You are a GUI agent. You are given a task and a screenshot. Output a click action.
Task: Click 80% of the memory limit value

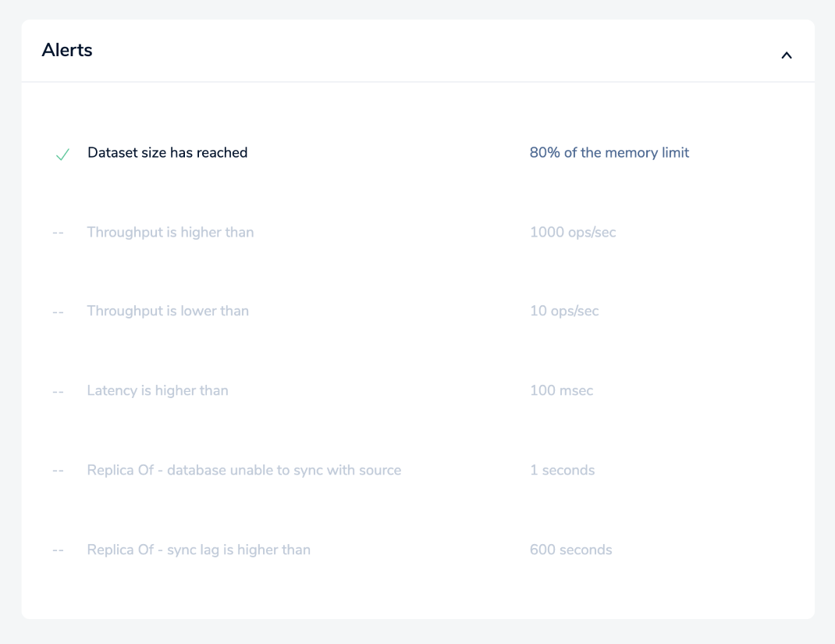609,153
